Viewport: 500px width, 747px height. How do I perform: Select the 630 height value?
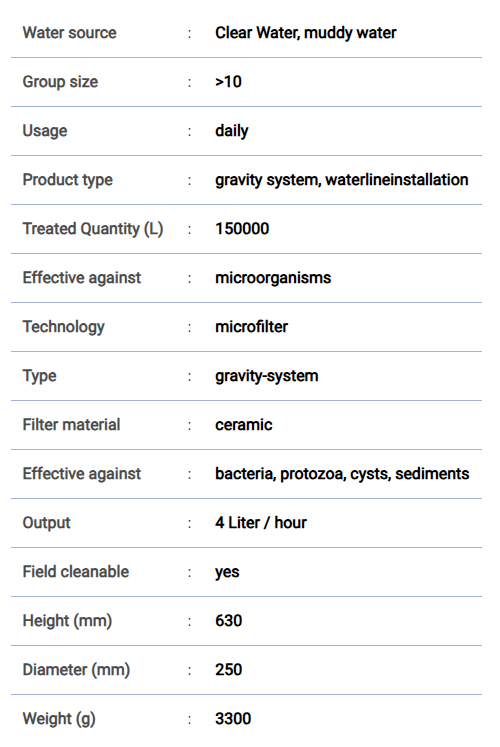(229, 621)
